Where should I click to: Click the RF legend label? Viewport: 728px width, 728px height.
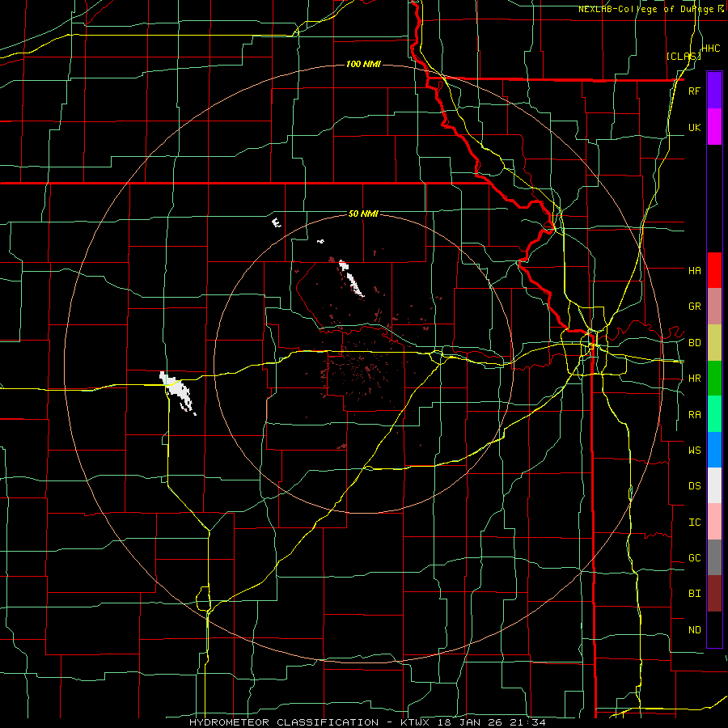(694, 91)
